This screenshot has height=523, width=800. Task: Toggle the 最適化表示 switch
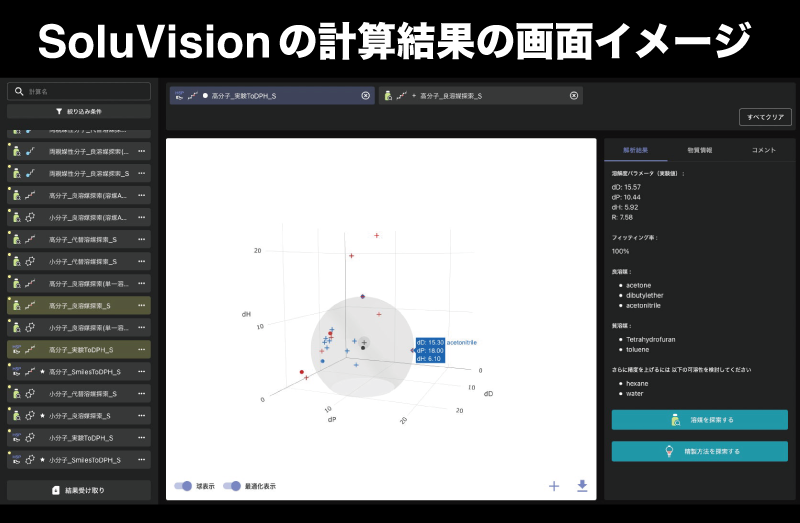click(x=232, y=486)
